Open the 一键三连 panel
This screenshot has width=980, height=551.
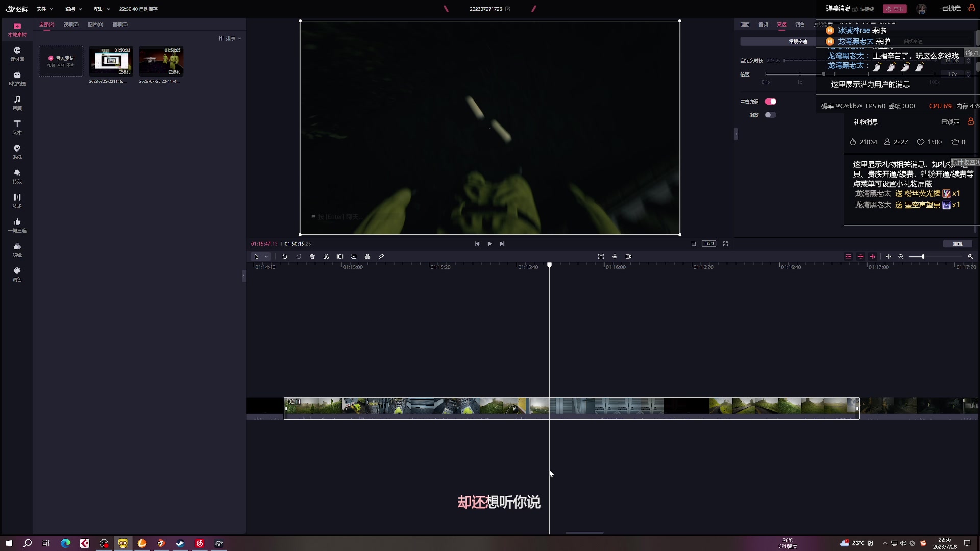click(17, 226)
